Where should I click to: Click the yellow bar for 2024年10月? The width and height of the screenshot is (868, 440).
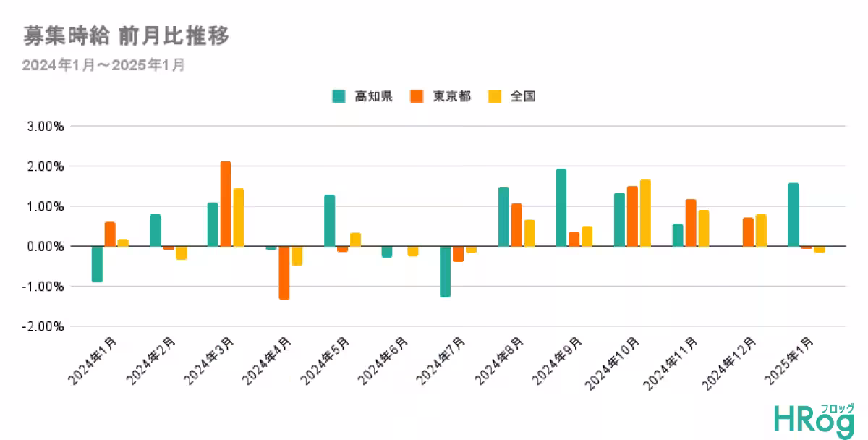click(x=645, y=213)
